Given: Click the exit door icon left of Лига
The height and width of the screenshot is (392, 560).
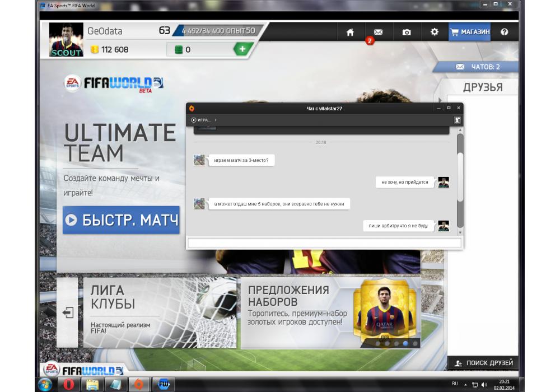Looking at the screenshot, I should coord(68,312).
